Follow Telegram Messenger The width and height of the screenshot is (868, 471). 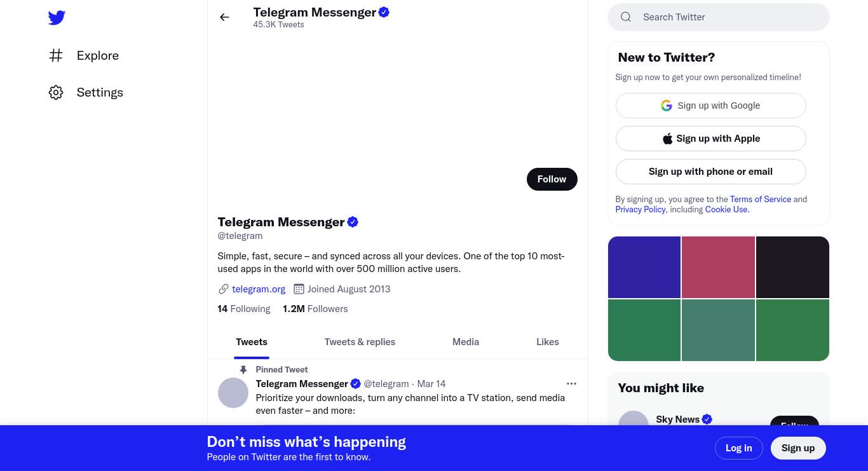pos(552,179)
